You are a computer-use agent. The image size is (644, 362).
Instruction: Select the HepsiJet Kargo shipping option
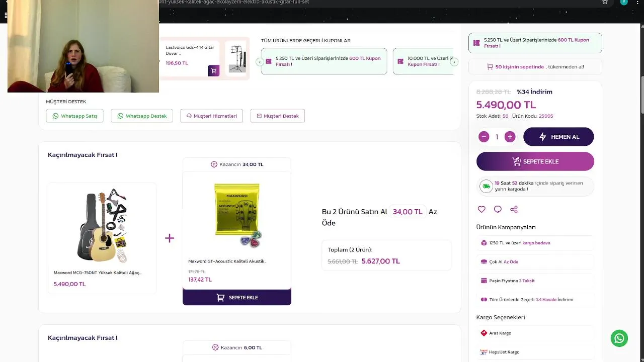point(535,352)
